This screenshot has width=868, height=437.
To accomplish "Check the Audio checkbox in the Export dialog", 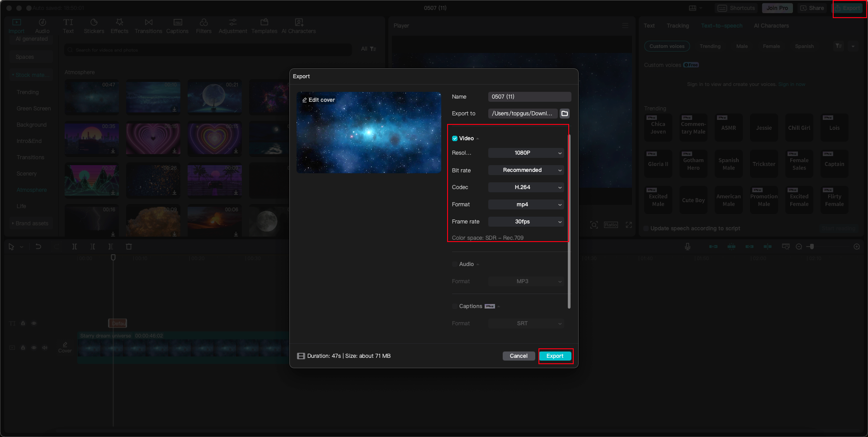I will point(455,264).
